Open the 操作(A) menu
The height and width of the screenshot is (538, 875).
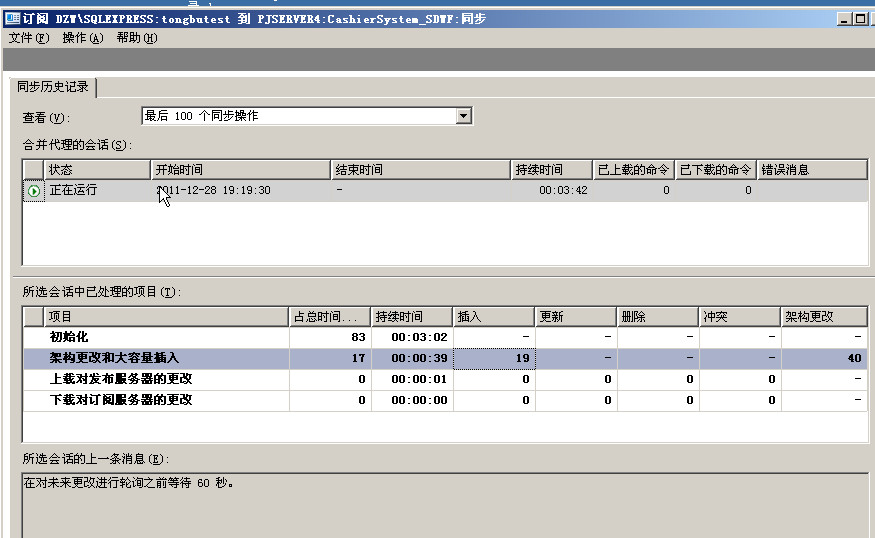pyautogui.click(x=83, y=38)
